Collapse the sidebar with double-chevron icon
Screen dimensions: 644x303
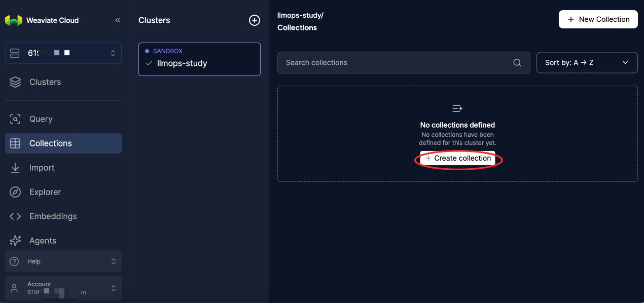[118, 20]
